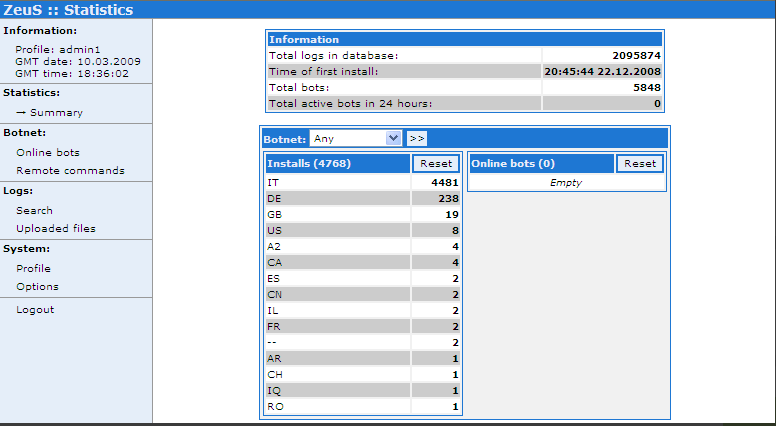776x426 pixels.
Task: Open the Summary statistics page
Action: point(56,113)
